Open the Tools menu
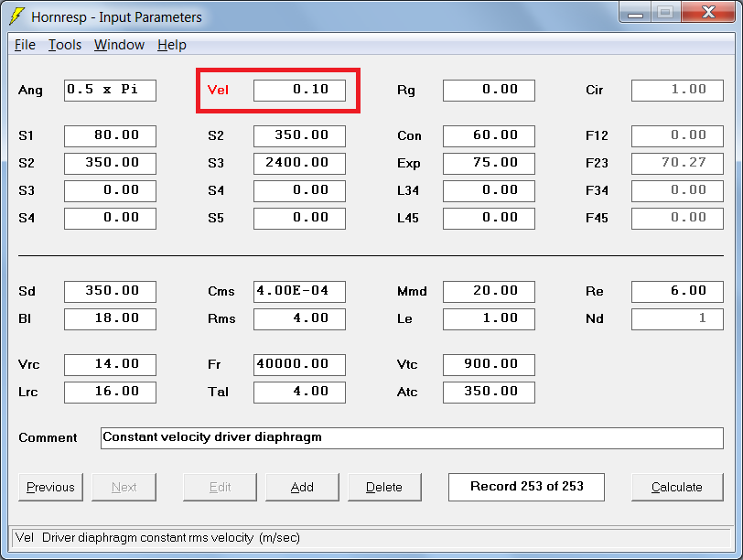 65,45
